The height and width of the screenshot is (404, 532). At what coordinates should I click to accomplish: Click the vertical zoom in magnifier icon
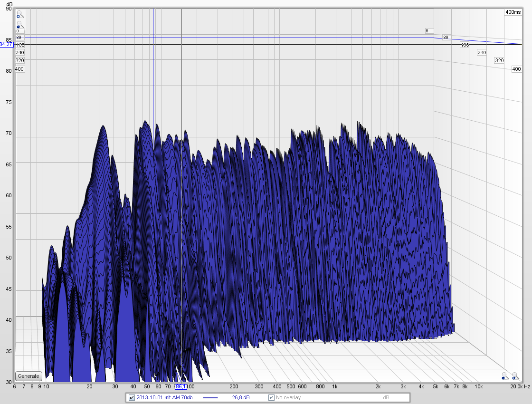19,14
